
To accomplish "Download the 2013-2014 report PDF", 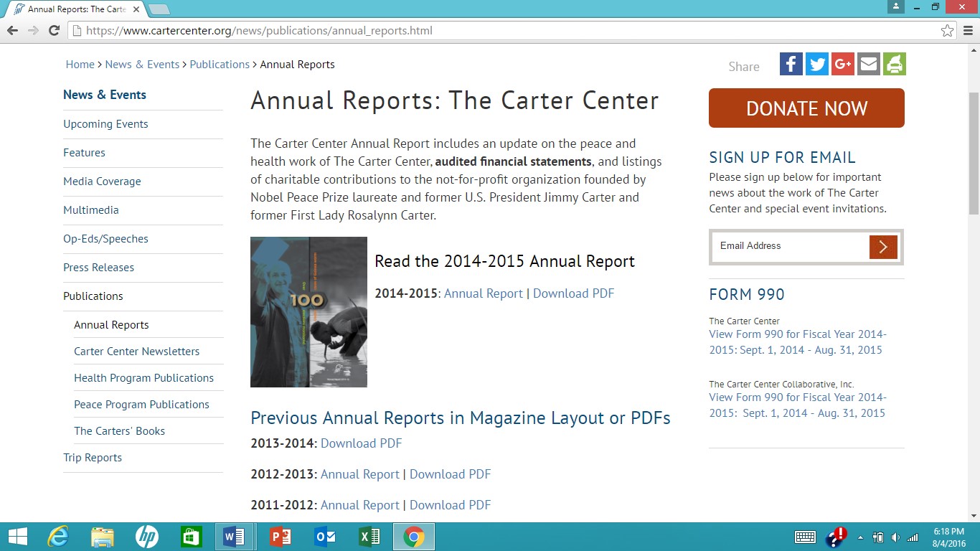I will pos(361,443).
